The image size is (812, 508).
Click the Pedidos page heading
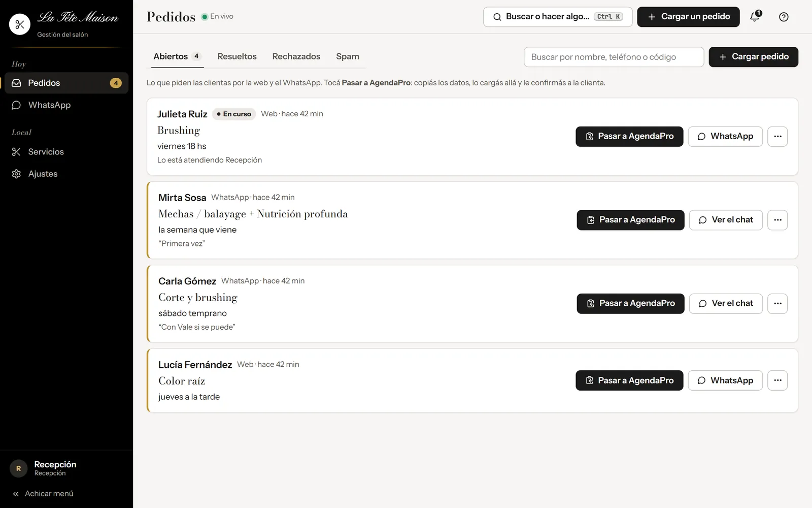coord(171,17)
